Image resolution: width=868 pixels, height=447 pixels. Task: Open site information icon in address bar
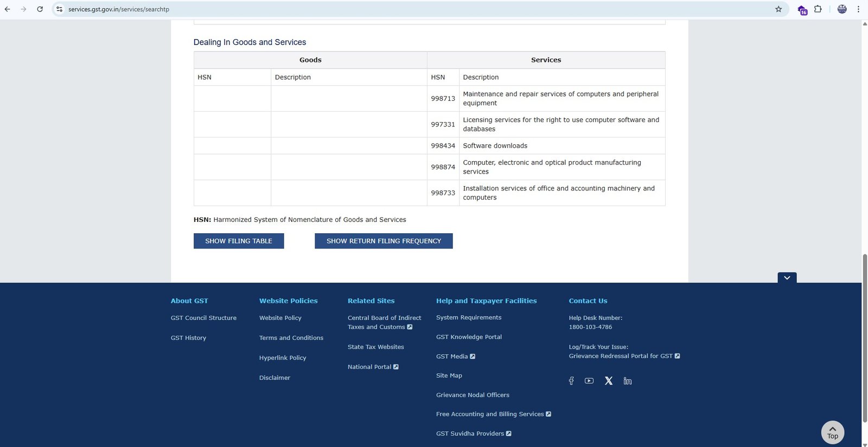(59, 9)
